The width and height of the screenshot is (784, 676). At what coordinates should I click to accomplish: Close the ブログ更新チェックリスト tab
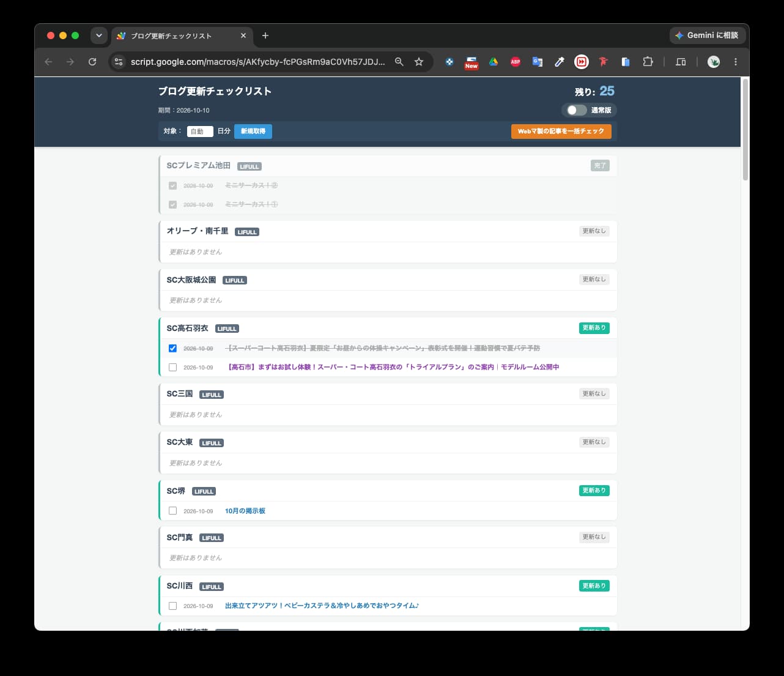[243, 35]
